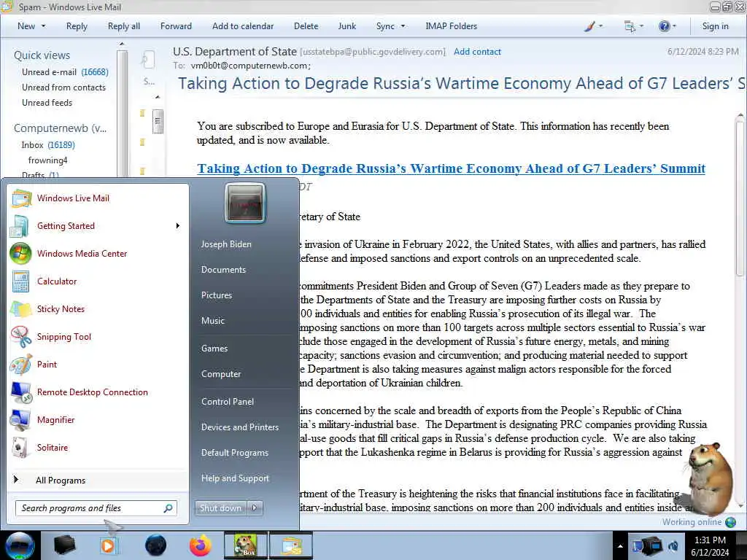Click the Start orb button
This screenshot has height=560, width=747.
tap(20, 545)
